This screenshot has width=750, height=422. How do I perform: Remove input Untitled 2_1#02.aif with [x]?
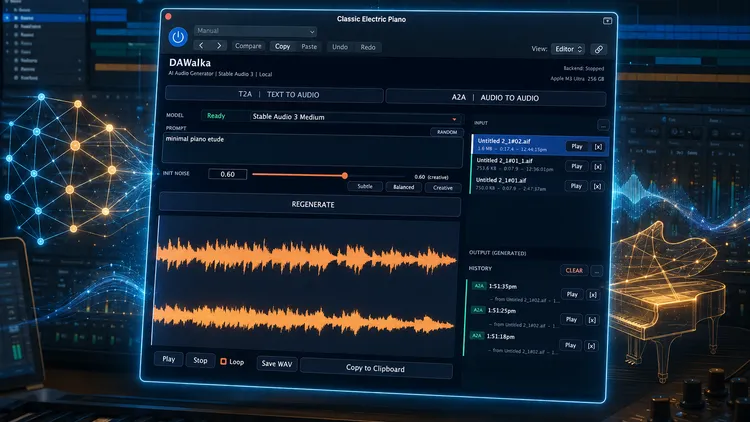pos(598,147)
